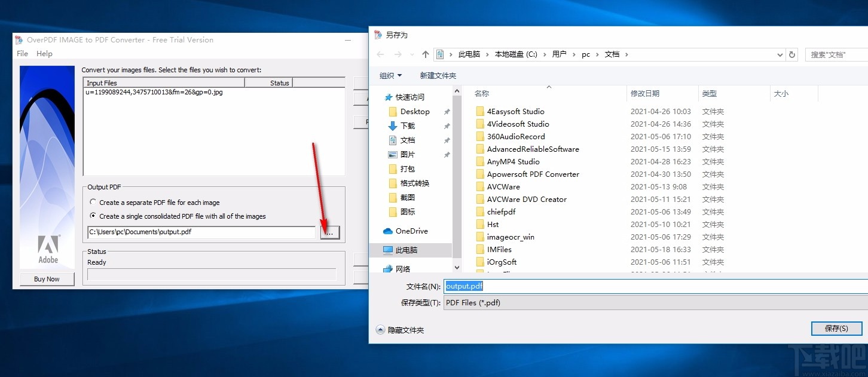Open the 组织 dropdown menu
This screenshot has height=377, width=868.
[390, 75]
